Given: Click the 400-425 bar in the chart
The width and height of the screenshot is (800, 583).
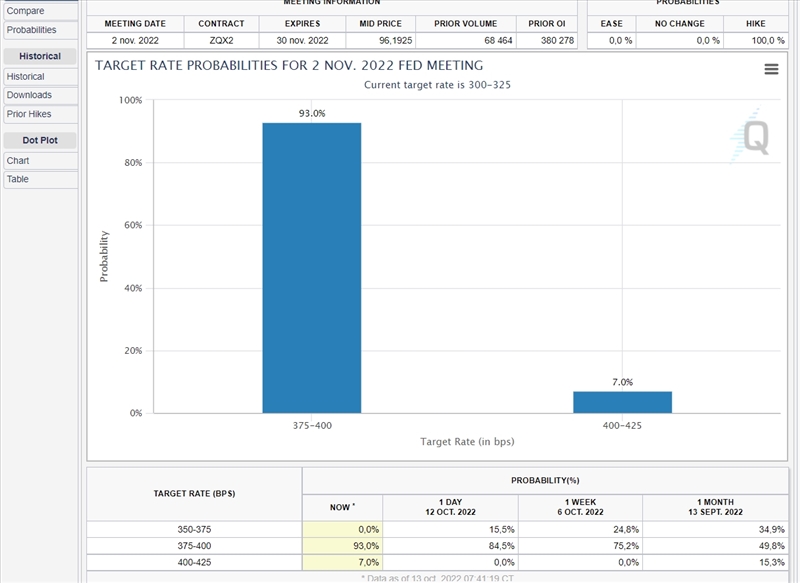Looking at the screenshot, I should click(622, 402).
